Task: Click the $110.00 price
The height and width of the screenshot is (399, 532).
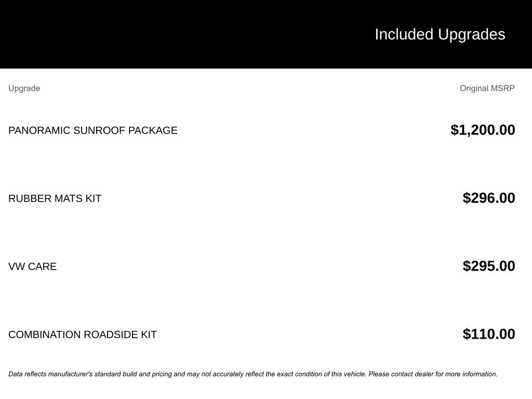Action: pyautogui.click(x=489, y=334)
